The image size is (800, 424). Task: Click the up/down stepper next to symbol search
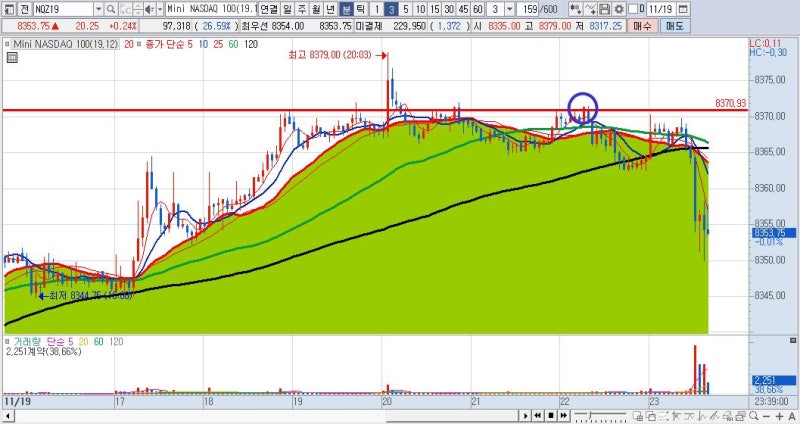pos(138,9)
